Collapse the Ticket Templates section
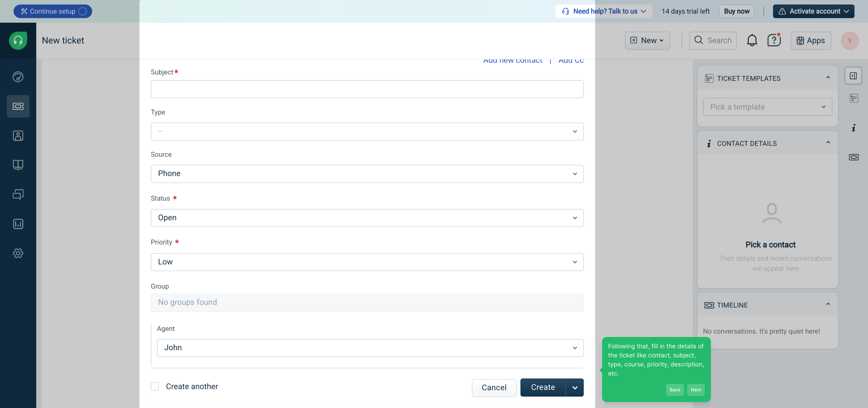Screen dimensions: 868x408 click(x=828, y=78)
